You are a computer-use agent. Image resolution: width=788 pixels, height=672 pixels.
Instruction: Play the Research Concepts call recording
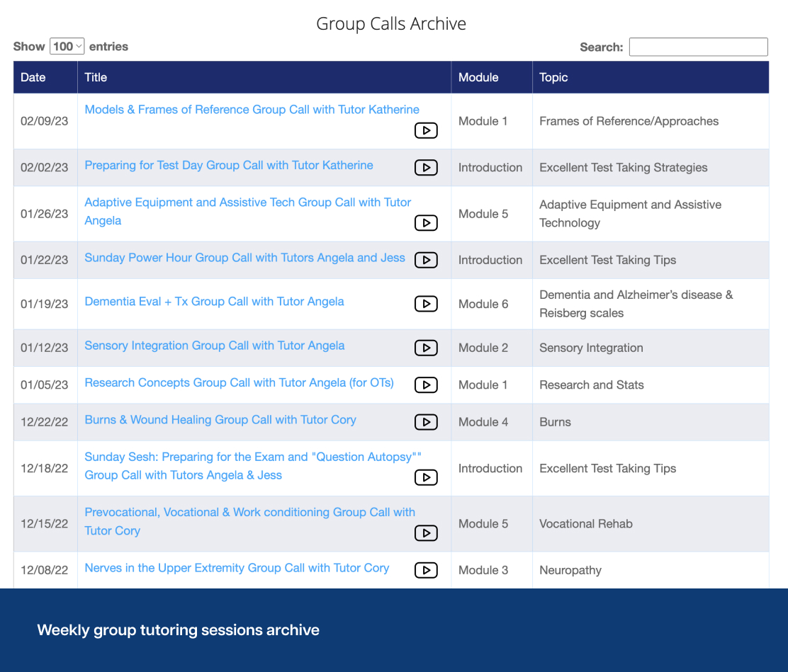(426, 385)
